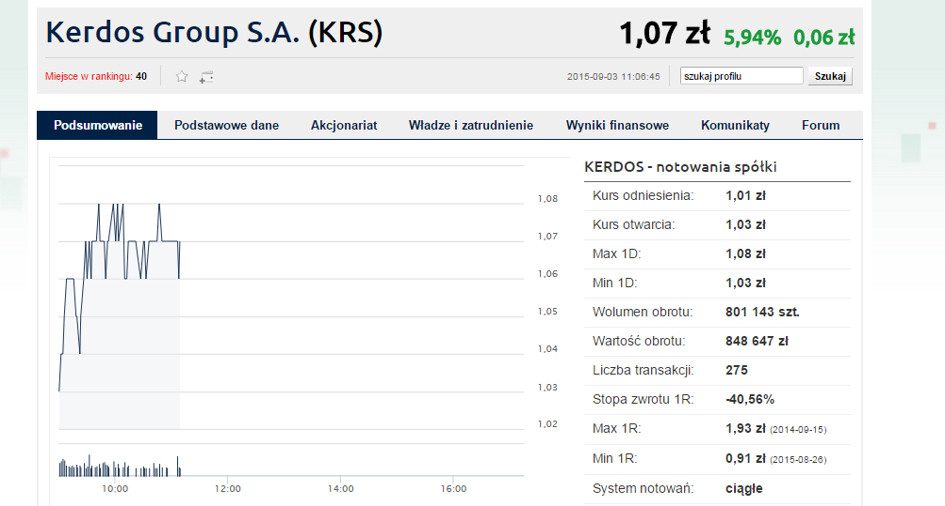Click the 'Miejsce w rankingu: 40' text
Screen dimensions: 945x506
point(96,77)
